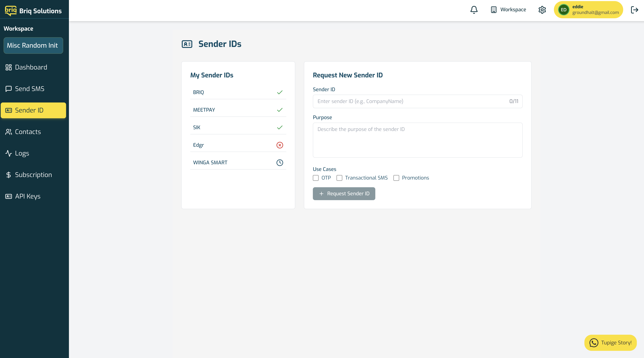Click the Edgr rejected status icon
Screen dimensions: 644x358
279,145
